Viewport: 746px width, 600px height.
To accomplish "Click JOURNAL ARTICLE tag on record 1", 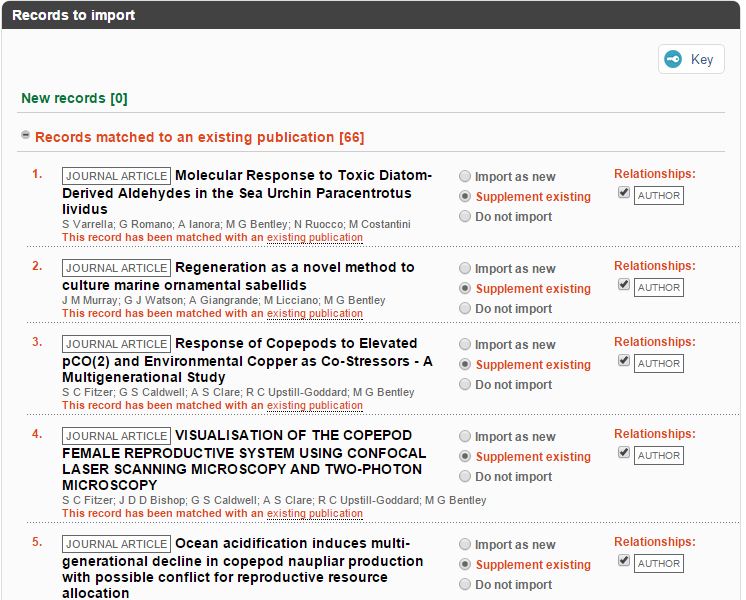I will point(116,176).
